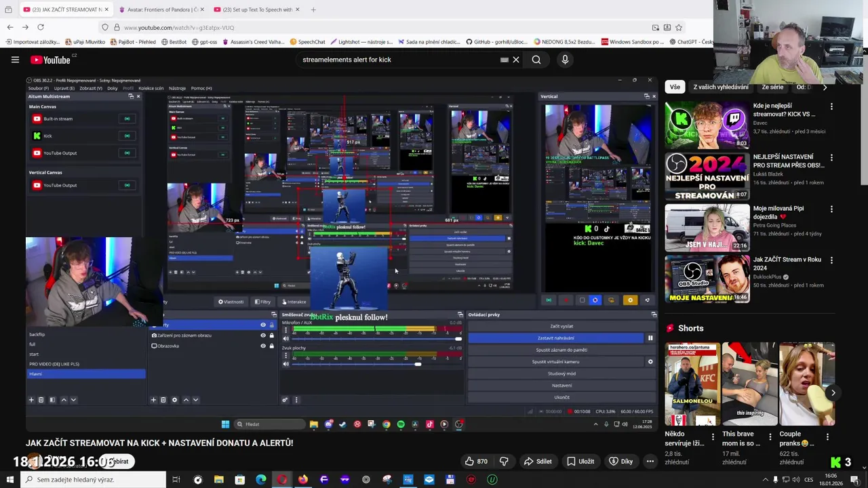Click Začít vysílat in OBS controls

[561, 326]
